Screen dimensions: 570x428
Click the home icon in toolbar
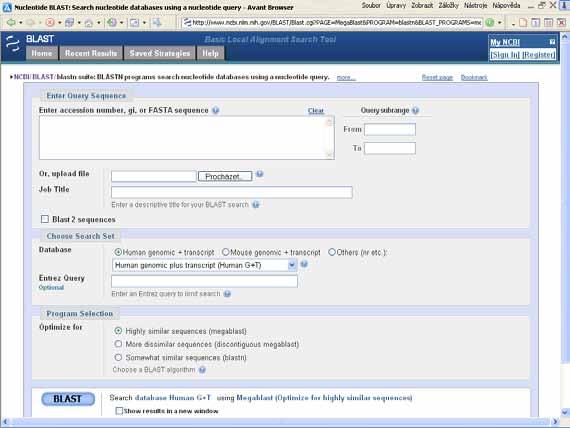pyautogui.click(x=88, y=23)
